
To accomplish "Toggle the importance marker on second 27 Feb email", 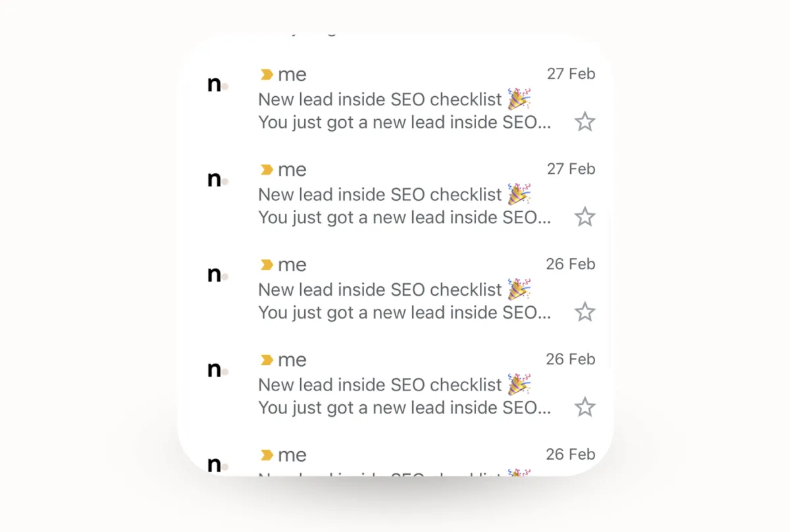I will 267,170.
